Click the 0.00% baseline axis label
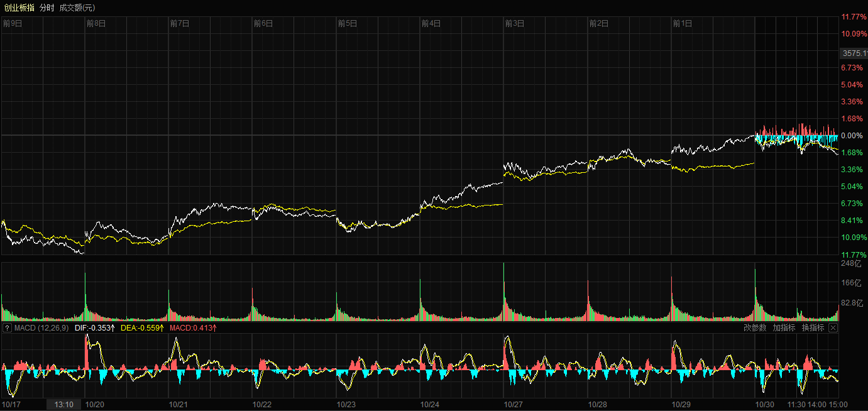The height and width of the screenshot is (411, 868). coord(852,136)
